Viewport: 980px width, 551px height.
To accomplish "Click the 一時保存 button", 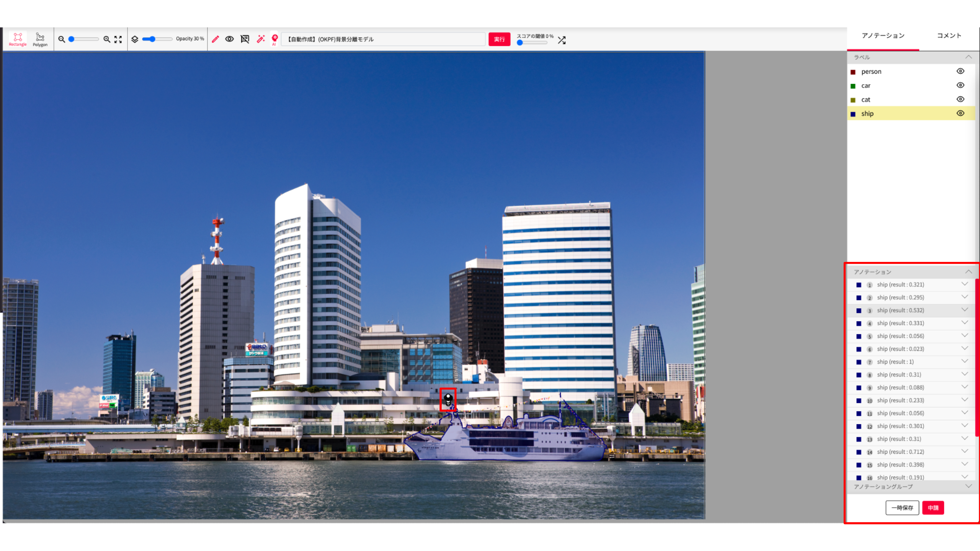I will (902, 508).
